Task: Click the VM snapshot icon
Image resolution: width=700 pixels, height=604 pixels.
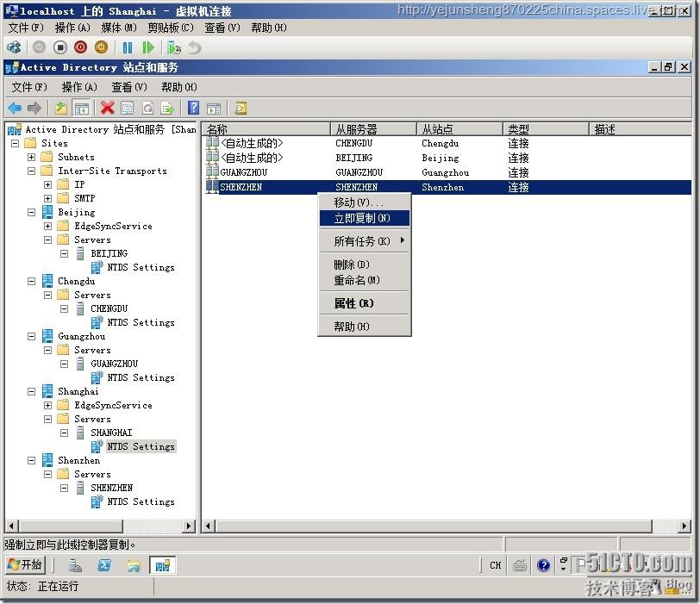Action: (x=173, y=47)
